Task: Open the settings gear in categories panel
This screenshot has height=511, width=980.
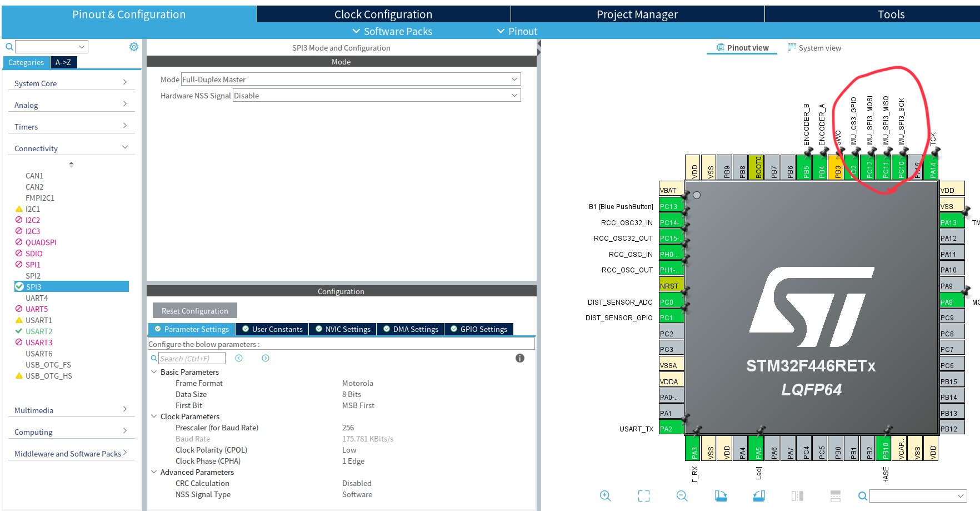Action: tap(134, 47)
